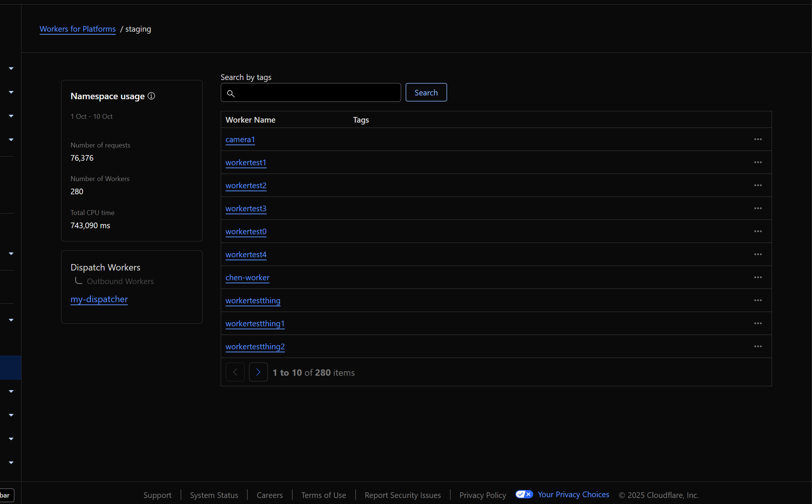Open the my-dispatcher worker link
Image resolution: width=812 pixels, height=504 pixels.
(99, 299)
